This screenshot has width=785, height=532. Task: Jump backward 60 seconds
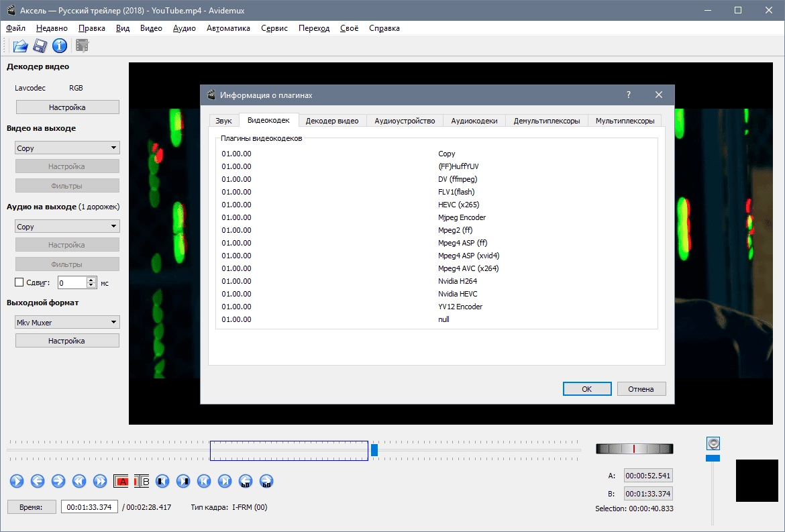pos(246,481)
